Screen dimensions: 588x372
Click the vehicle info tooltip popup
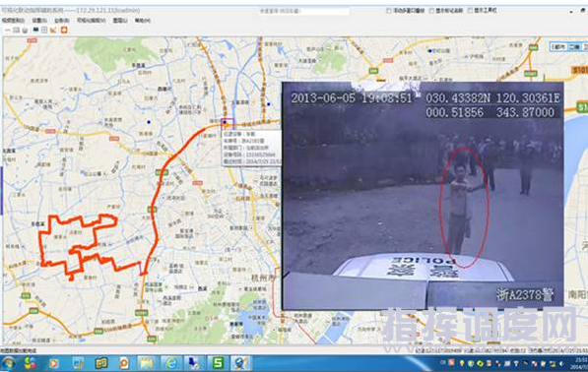point(251,148)
